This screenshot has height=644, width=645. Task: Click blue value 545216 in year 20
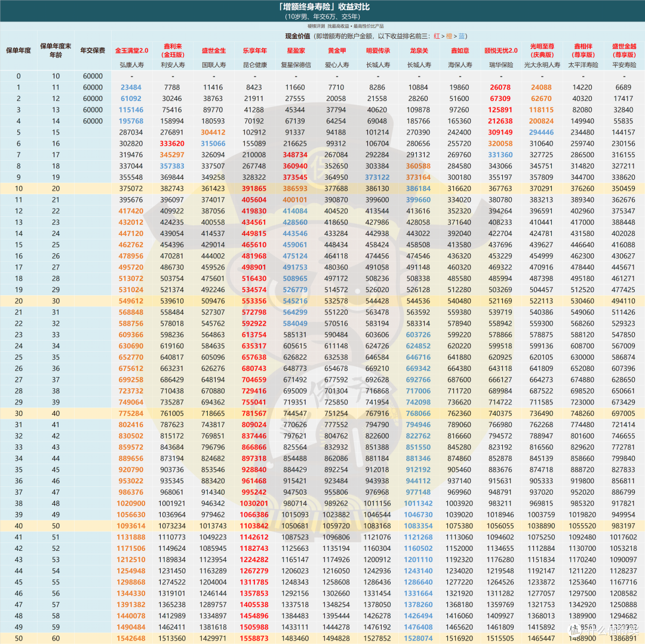[x=295, y=301]
